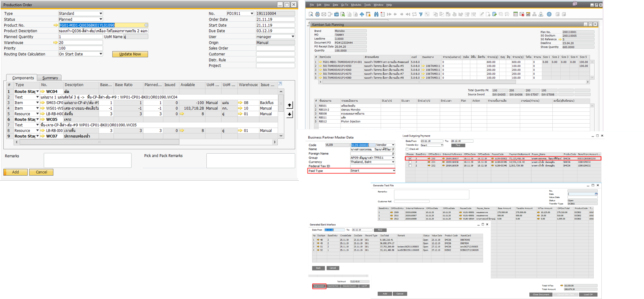644x299 pixels.
Task: Click Cancel in the Production Order window
Action: click(41, 172)
